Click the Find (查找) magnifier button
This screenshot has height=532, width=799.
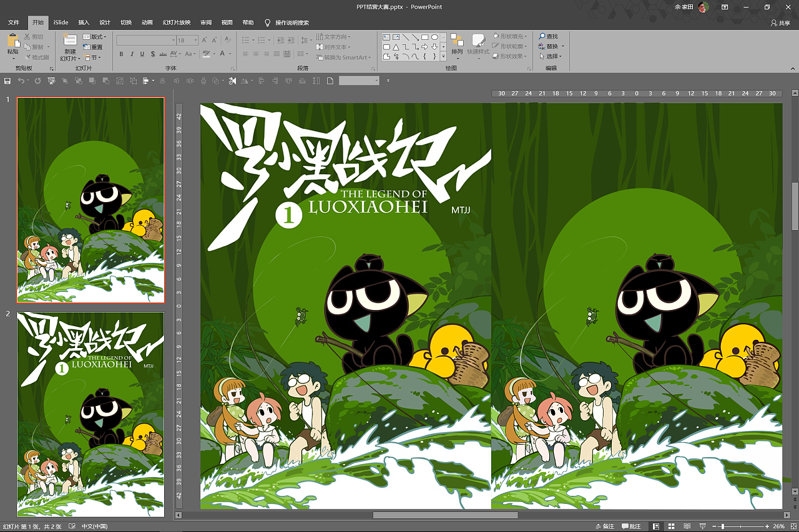(x=548, y=36)
